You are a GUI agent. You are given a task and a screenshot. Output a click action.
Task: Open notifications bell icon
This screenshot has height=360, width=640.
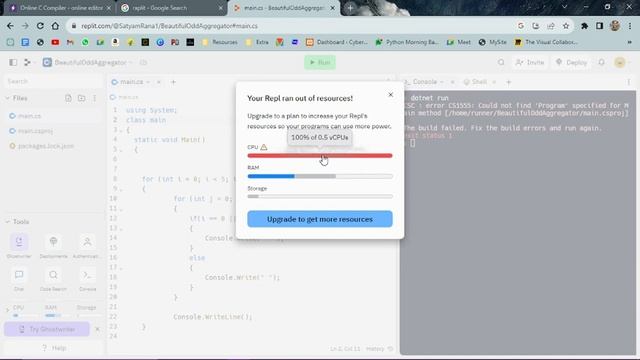[601, 62]
